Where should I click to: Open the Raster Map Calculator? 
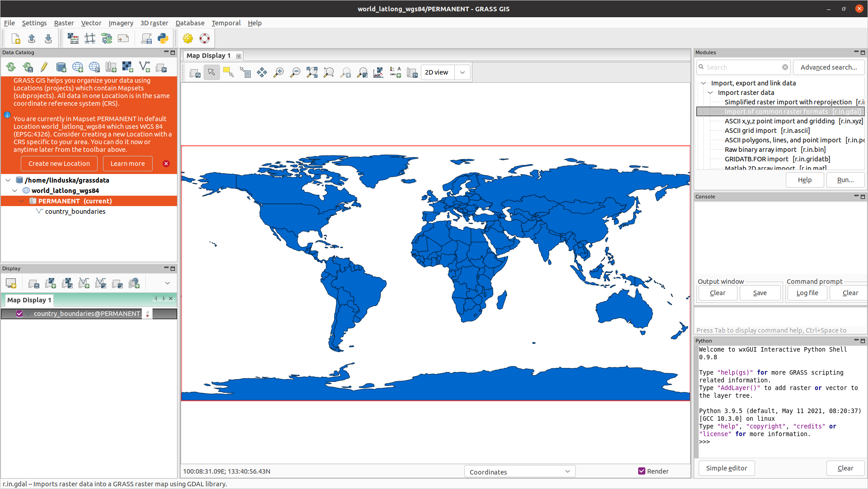point(73,38)
